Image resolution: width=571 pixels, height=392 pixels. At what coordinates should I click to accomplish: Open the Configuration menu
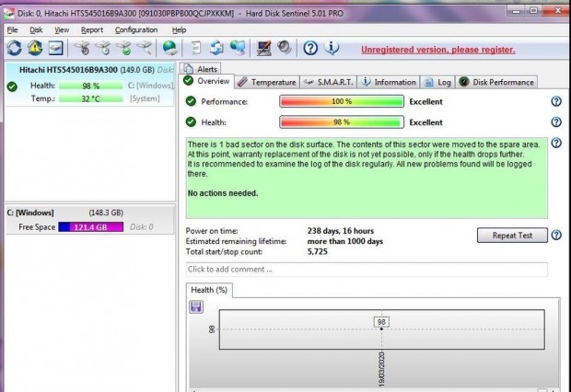coord(136,29)
